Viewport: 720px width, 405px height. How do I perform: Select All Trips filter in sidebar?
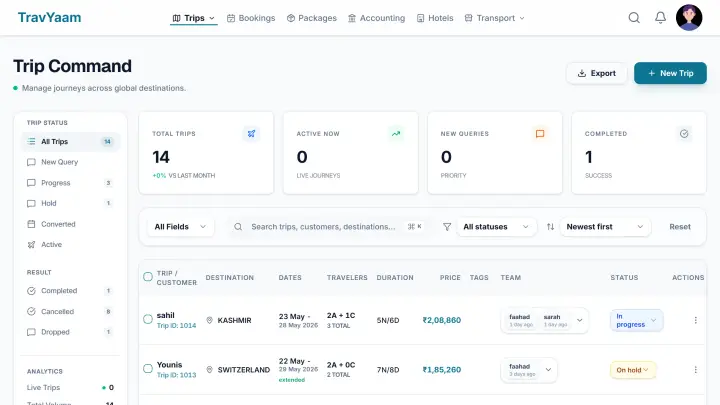point(70,141)
